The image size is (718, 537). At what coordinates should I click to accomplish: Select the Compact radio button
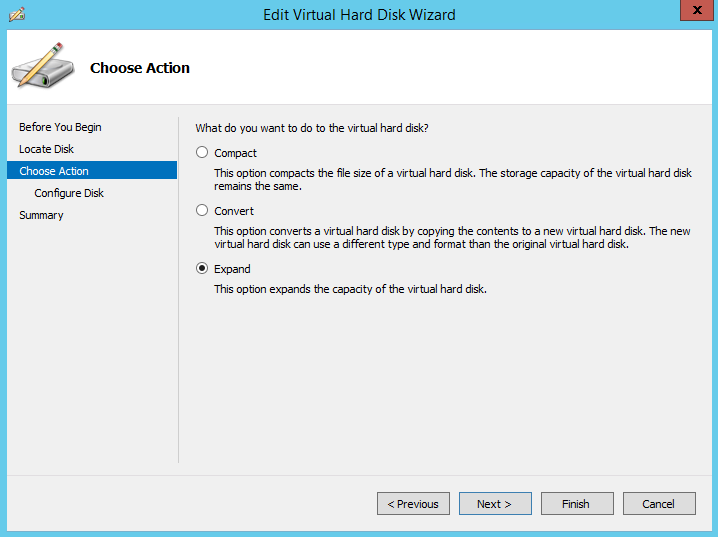click(203, 153)
